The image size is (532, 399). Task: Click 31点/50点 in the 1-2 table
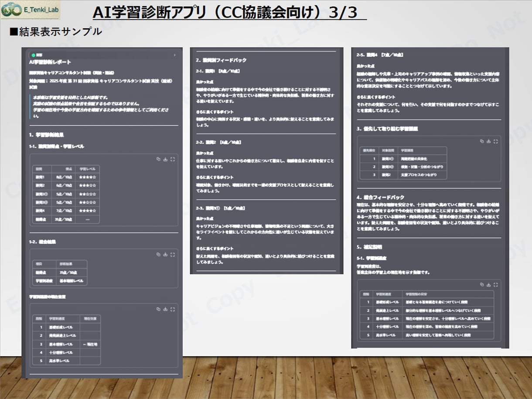(69, 272)
